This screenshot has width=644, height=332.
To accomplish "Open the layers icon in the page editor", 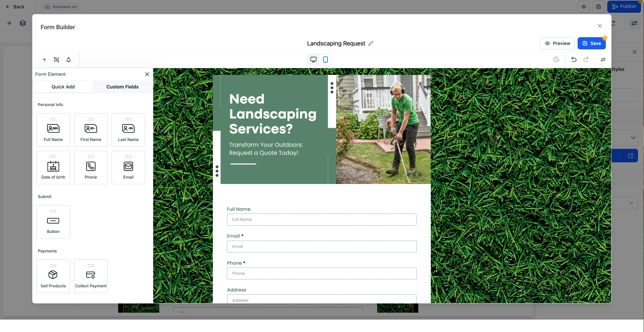I will pyautogui.click(x=23, y=23).
